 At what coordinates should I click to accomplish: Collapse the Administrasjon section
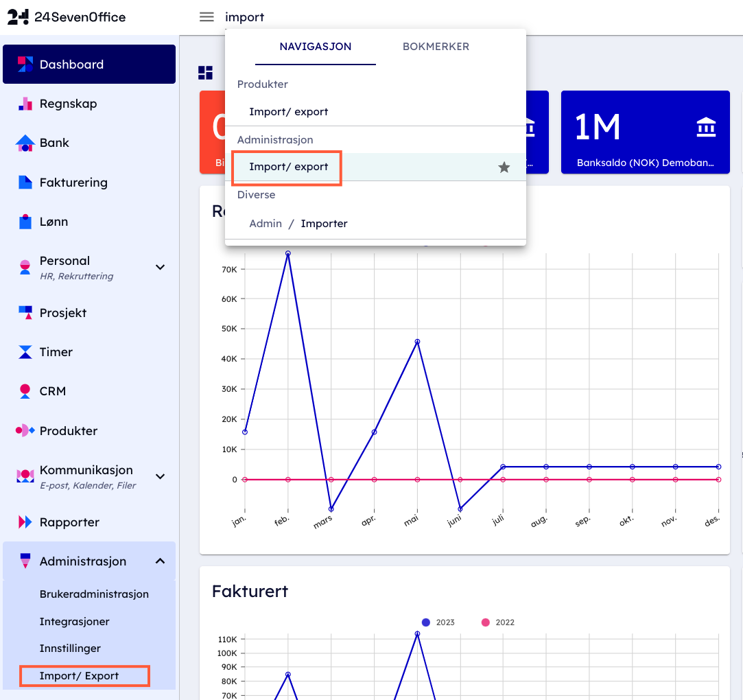(161, 561)
